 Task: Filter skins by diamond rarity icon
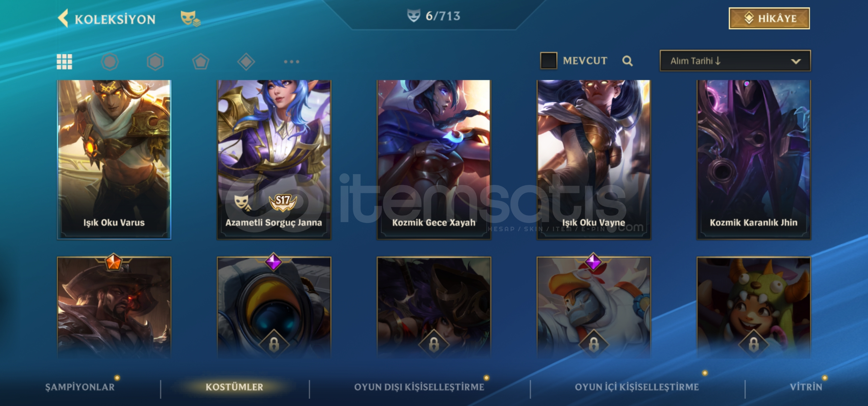pos(246,62)
